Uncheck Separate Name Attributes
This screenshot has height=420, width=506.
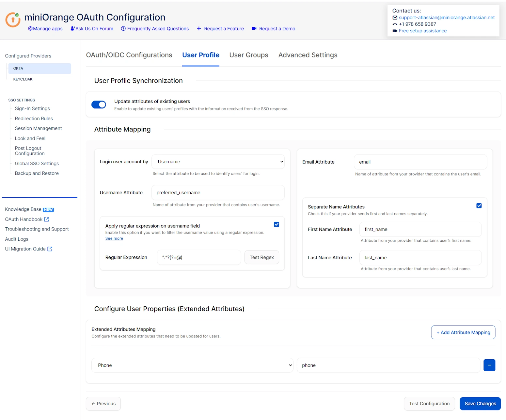(479, 206)
